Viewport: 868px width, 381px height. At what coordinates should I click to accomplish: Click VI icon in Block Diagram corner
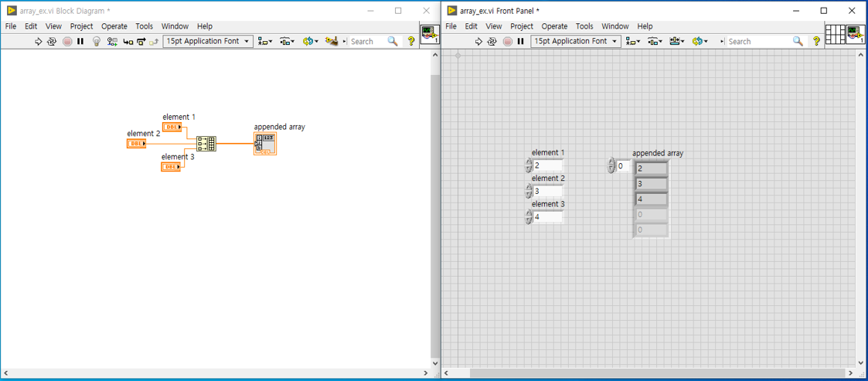(430, 34)
